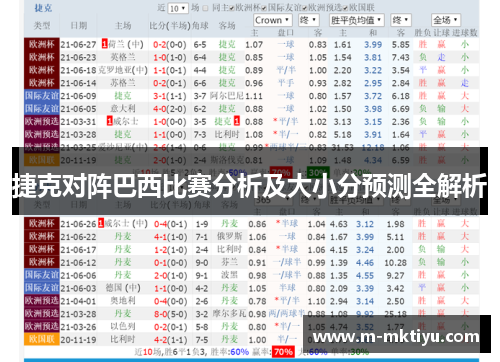Image resolution: width=500 pixels, height=362 pixels.
Task: Open the 德国 (中) team link
Action: click(123, 288)
